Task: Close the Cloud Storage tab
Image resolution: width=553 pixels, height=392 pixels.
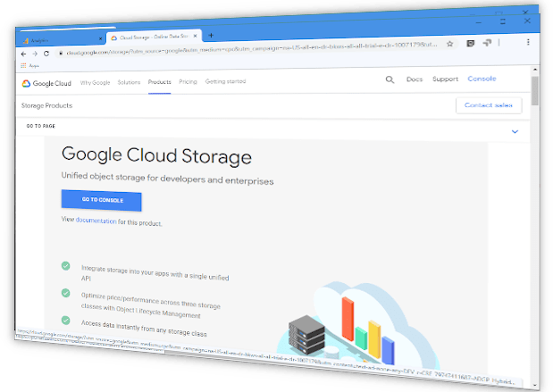Action: [x=195, y=36]
